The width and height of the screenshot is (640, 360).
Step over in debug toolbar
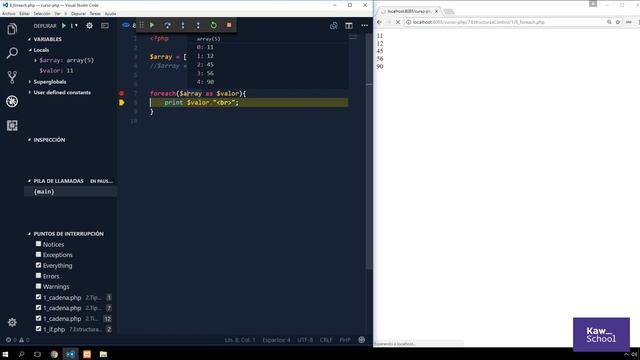point(167,25)
